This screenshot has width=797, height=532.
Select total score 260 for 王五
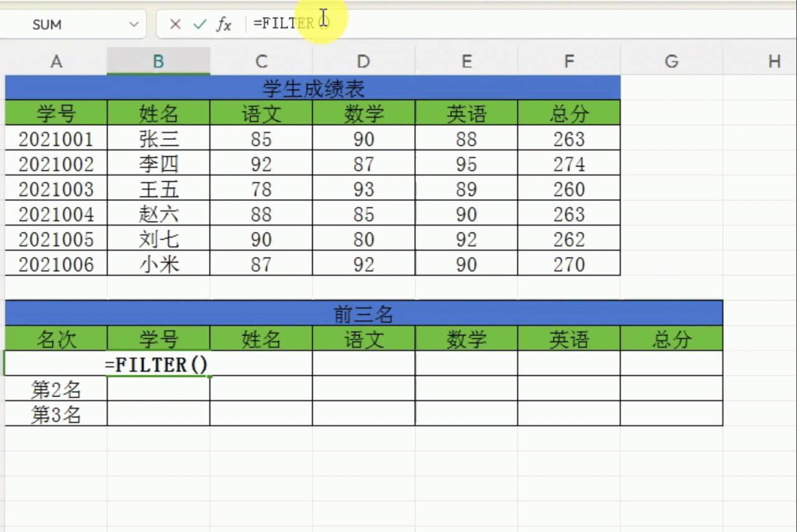pos(569,188)
